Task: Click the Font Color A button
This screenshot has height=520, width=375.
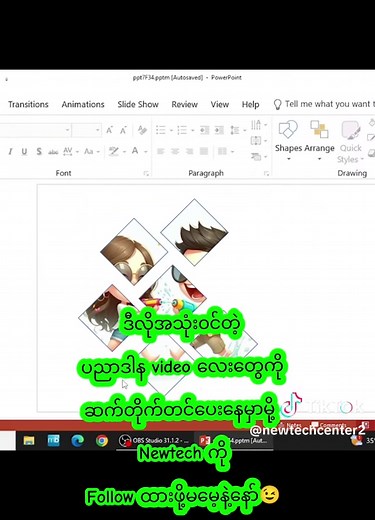Action: tap(135, 151)
